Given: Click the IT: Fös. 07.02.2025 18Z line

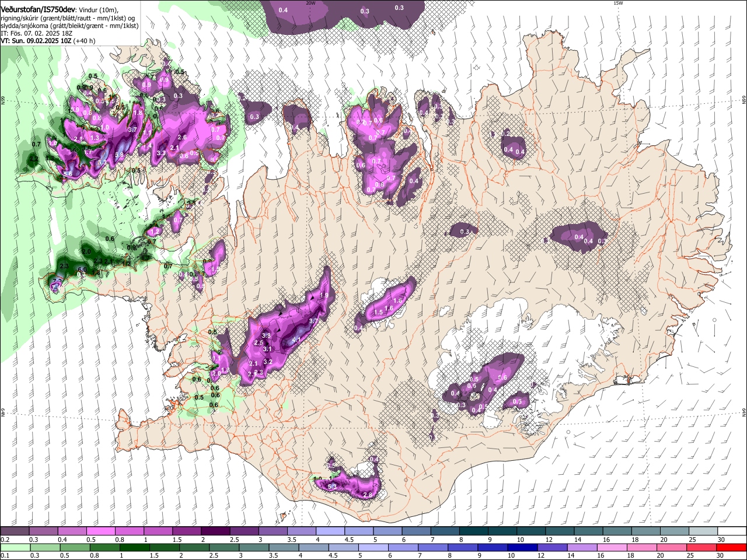Looking at the screenshot, I should (36, 33).
